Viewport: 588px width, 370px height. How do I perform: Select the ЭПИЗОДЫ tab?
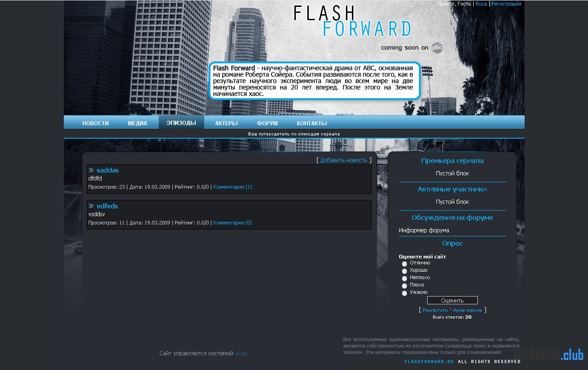tap(181, 123)
